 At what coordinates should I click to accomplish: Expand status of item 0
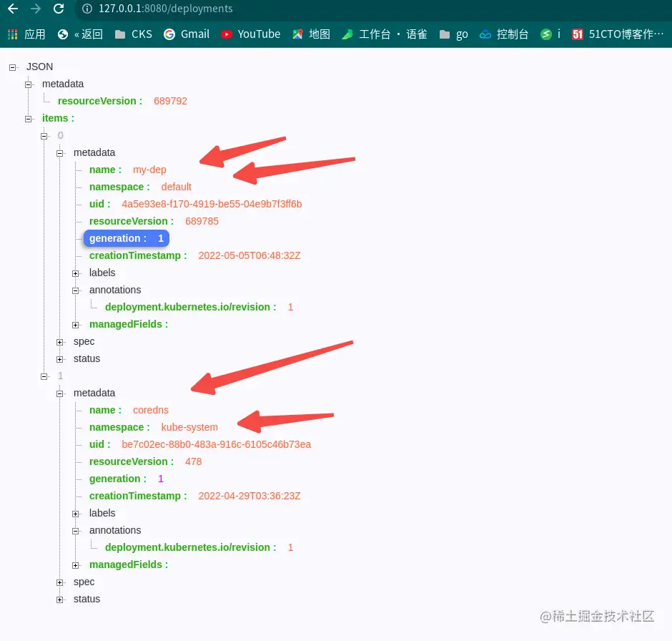59,359
